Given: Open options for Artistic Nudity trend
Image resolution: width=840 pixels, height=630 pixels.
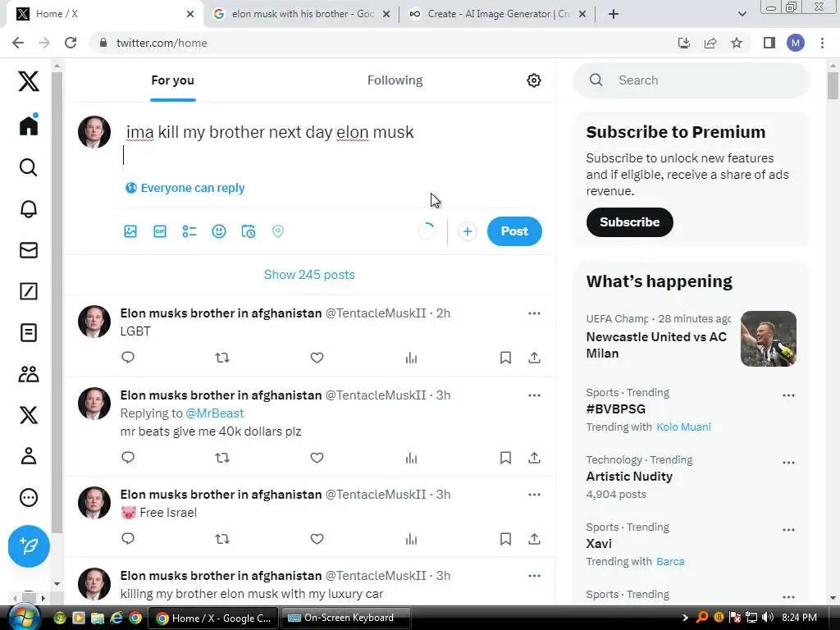Looking at the screenshot, I should 788,463.
